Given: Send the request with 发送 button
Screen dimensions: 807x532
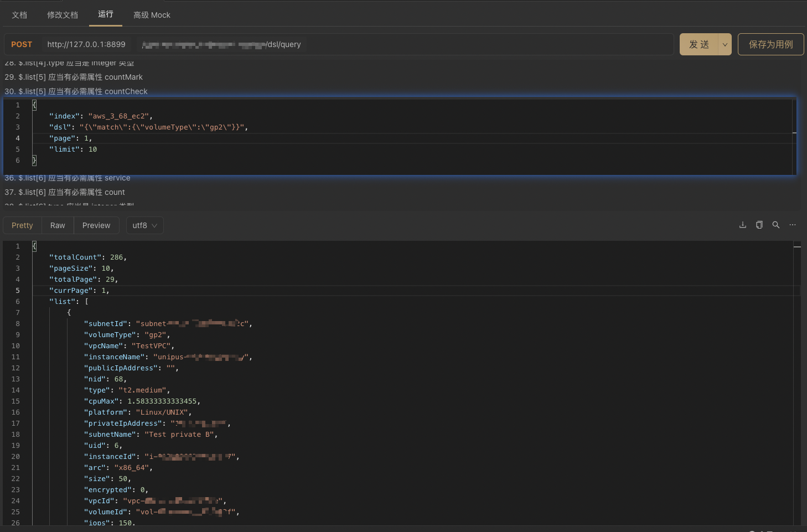Looking at the screenshot, I should click(x=699, y=44).
